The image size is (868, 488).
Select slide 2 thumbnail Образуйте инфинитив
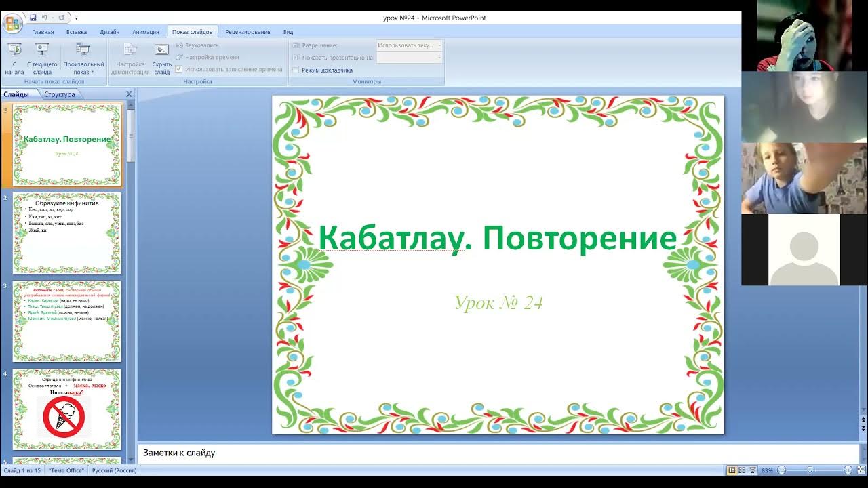tap(66, 233)
